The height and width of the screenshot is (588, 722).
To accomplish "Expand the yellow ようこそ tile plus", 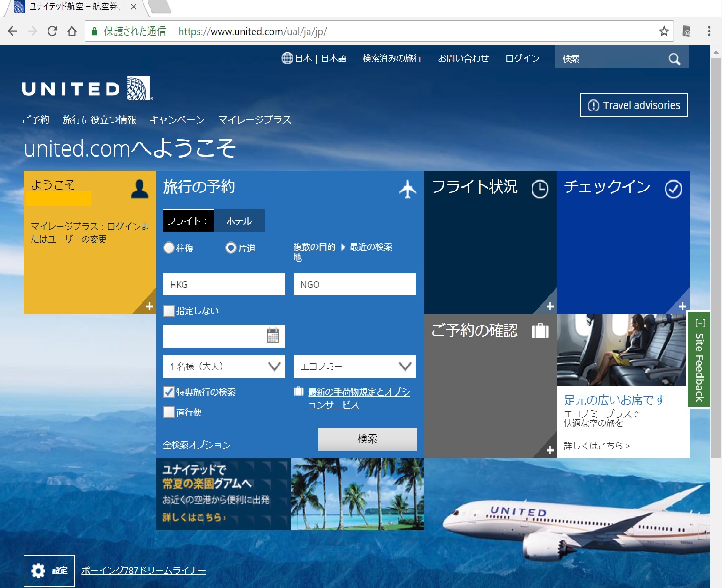I will (x=149, y=307).
